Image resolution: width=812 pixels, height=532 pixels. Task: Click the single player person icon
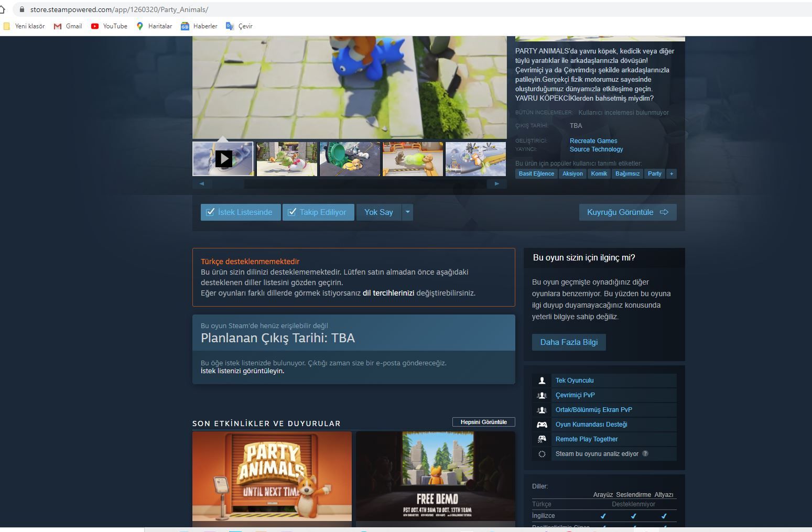(542, 381)
